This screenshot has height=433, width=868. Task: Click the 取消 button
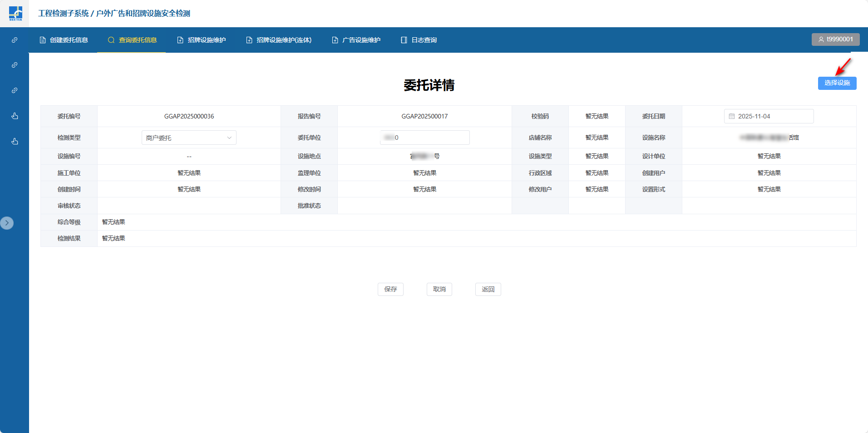point(439,289)
